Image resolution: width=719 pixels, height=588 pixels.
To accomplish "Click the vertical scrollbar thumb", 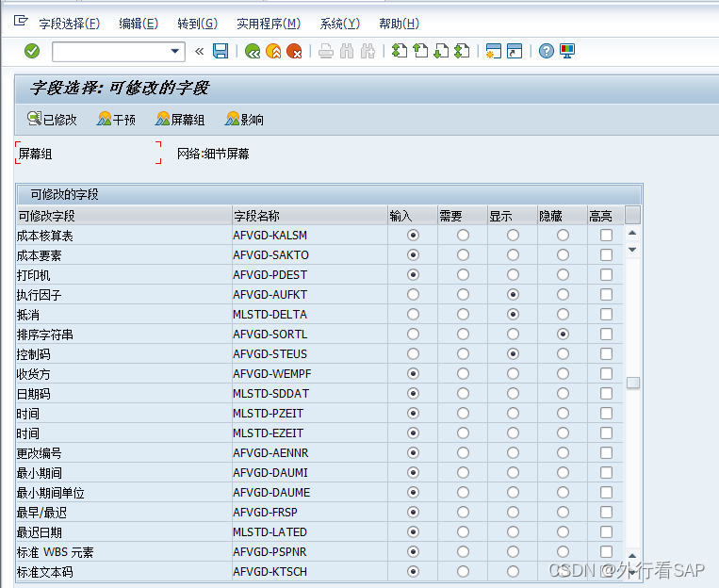I will [x=633, y=383].
